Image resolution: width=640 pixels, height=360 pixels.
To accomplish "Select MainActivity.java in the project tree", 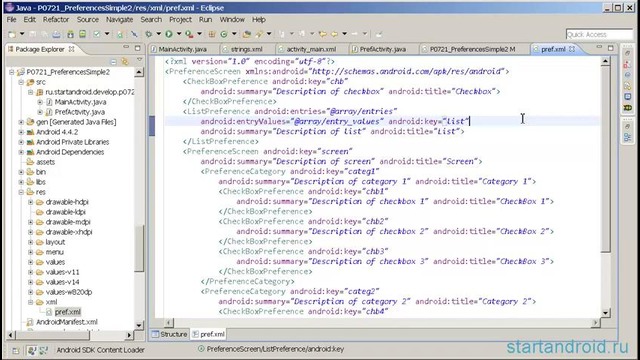I will tap(80, 102).
